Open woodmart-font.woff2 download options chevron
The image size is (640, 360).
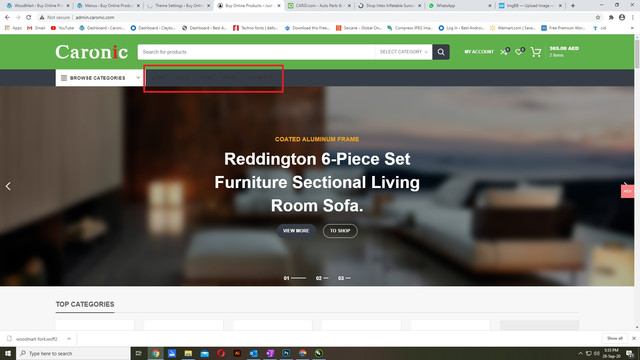pyautogui.click(x=69, y=339)
